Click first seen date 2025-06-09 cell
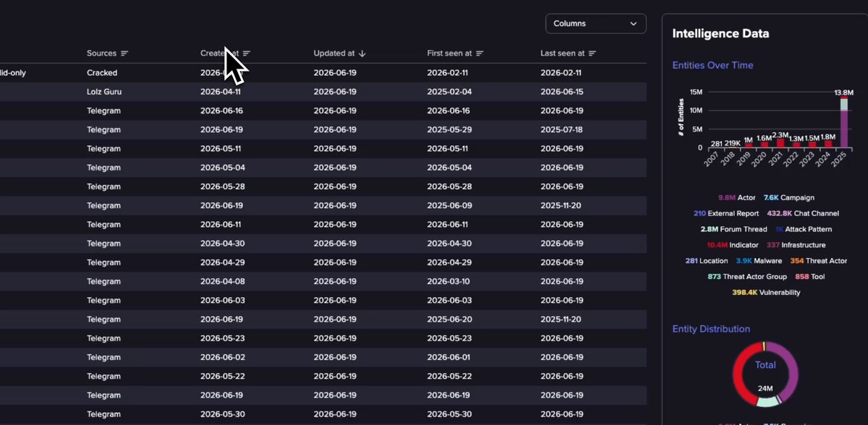Screen dimensions: 868x425 point(449,206)
